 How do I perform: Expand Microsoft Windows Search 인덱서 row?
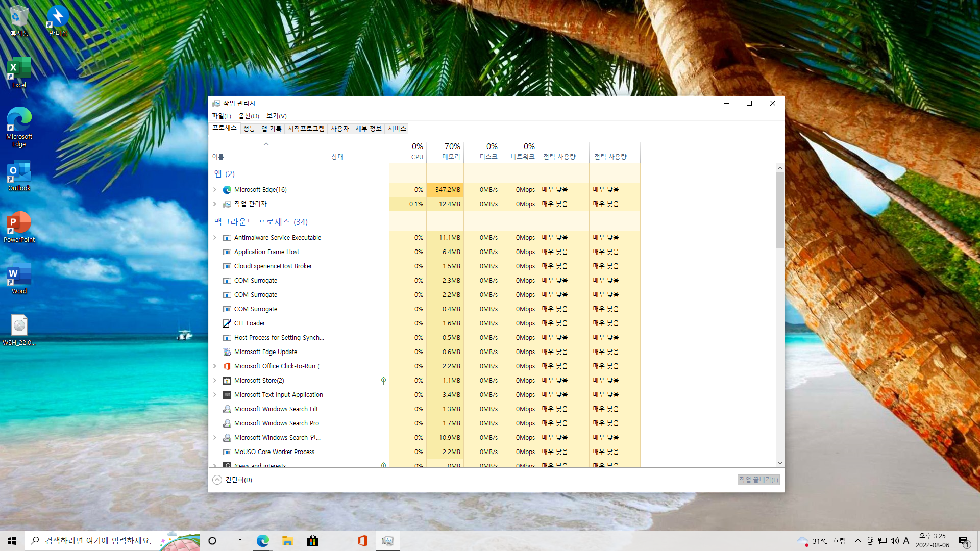(214, 438)
